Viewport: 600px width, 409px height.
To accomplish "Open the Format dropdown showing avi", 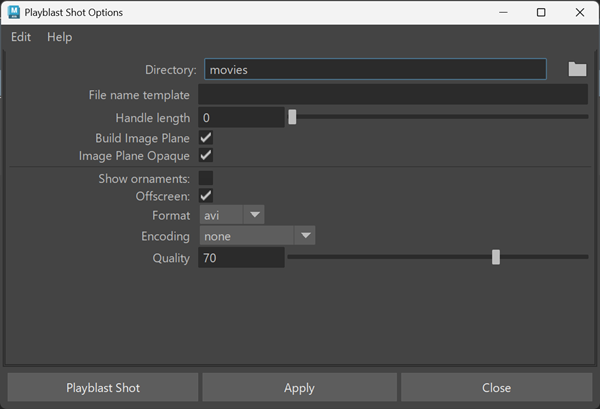I will coord(232,215).
